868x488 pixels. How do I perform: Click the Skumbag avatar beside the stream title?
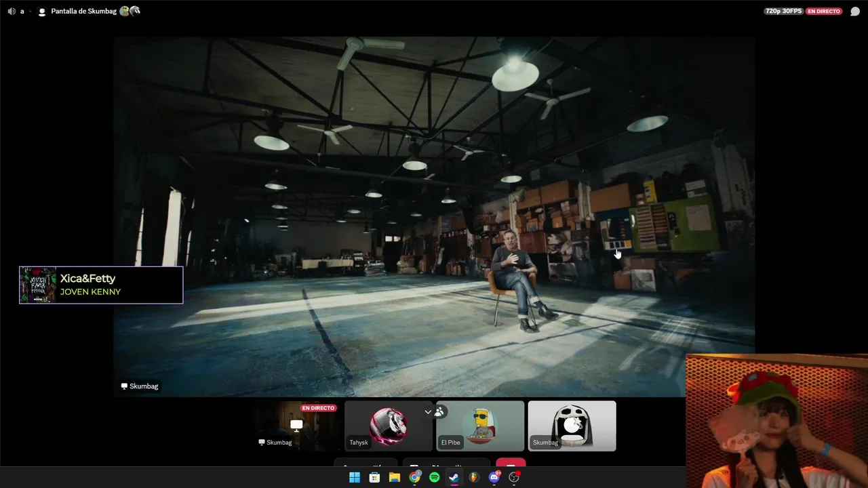42,12
